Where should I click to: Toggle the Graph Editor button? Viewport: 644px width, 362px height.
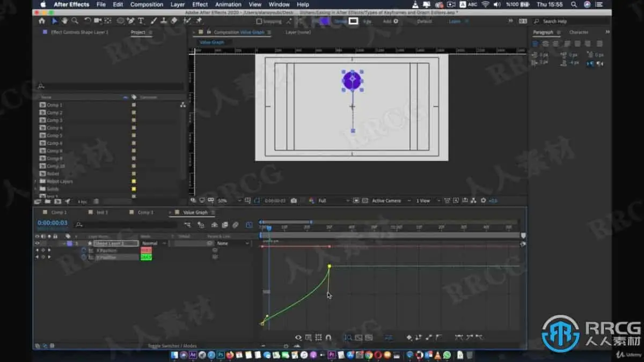pos(249,225)
